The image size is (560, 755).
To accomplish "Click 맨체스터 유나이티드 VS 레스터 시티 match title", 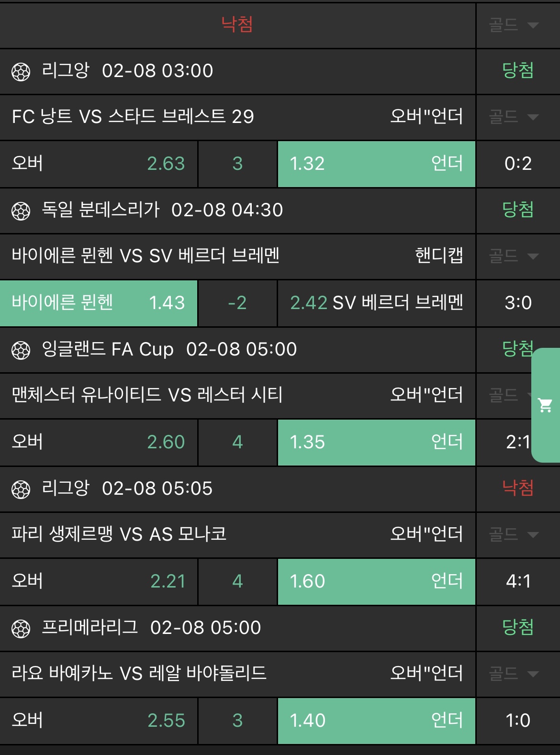I will click(147, 395).
